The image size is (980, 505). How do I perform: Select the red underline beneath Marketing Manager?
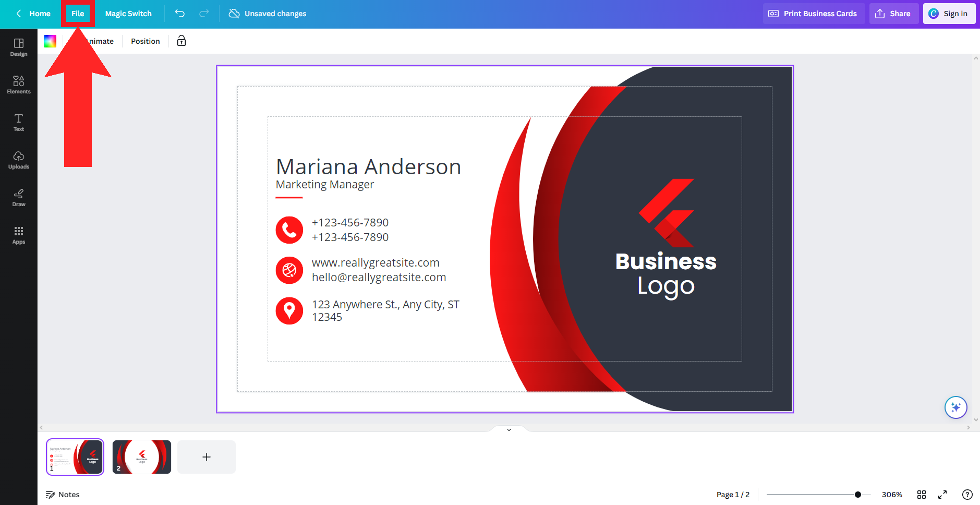tap(289, 198)
